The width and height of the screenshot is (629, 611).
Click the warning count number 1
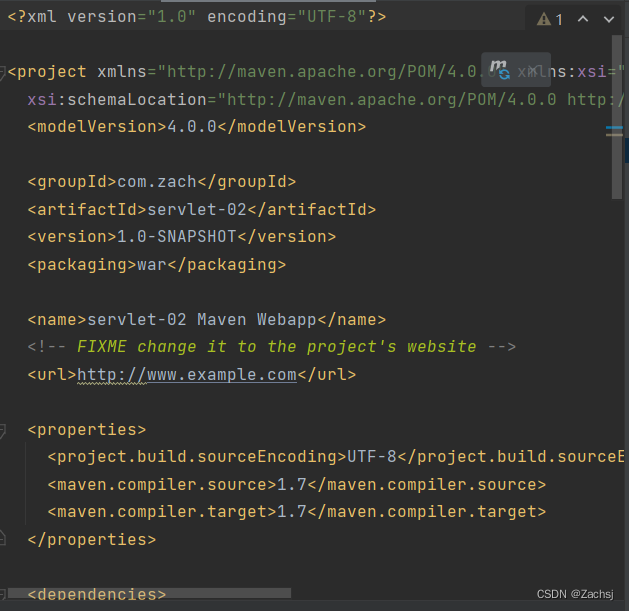click(559, 20)
